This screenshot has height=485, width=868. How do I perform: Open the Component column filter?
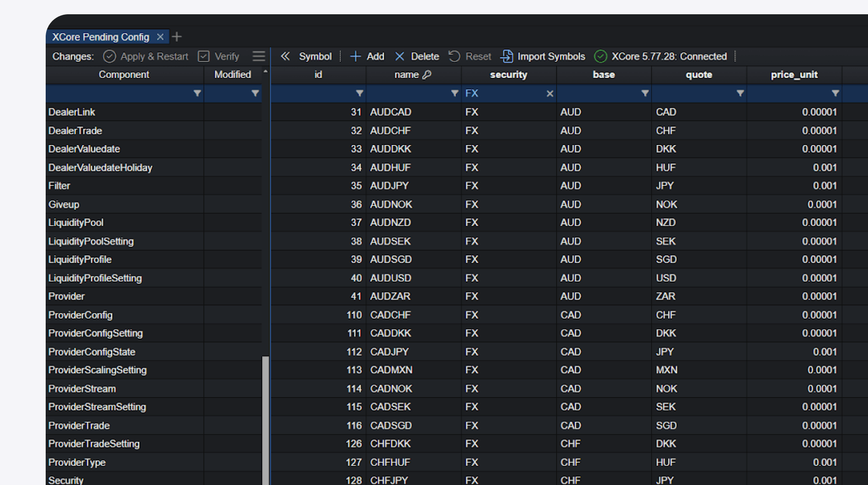point(197,93)
